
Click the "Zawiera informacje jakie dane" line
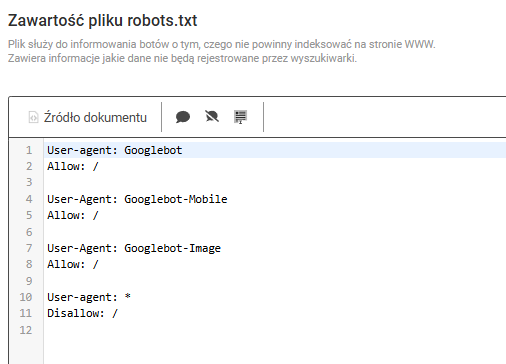click(x=182, y=58)
